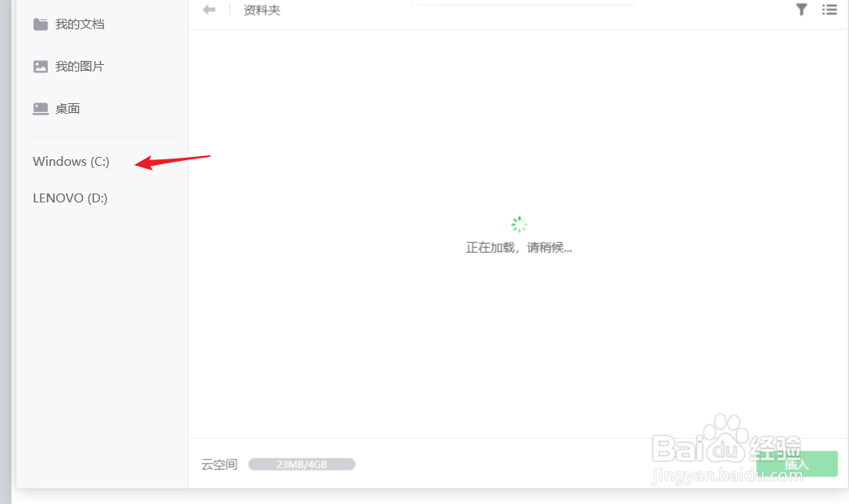Click the 资料夹 breadcrumb label
The image size is (849, 504).
click(x=261, y=10)
